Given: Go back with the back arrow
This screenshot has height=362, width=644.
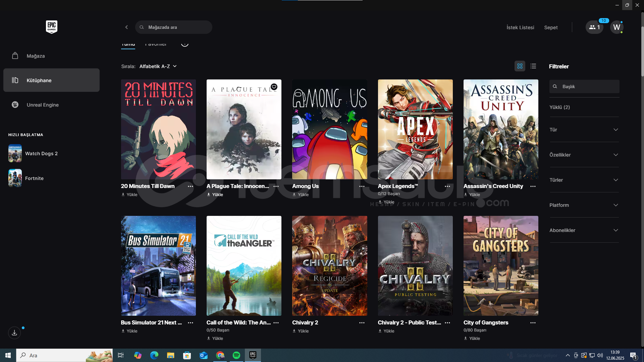Looking at the screenshot, I should [x=126, y=27].
